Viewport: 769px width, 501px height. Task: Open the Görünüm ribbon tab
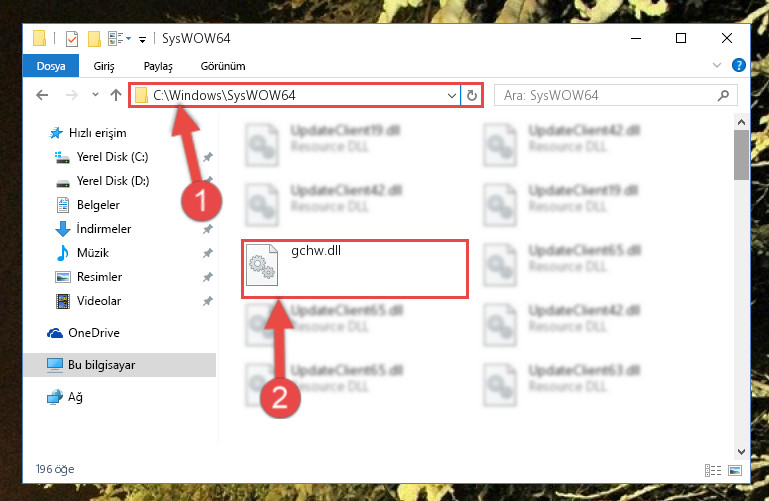tap(223, 66)
